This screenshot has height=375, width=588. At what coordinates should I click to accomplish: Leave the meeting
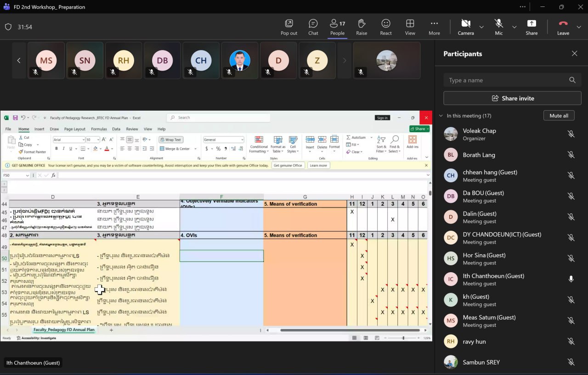coord(563,27)
